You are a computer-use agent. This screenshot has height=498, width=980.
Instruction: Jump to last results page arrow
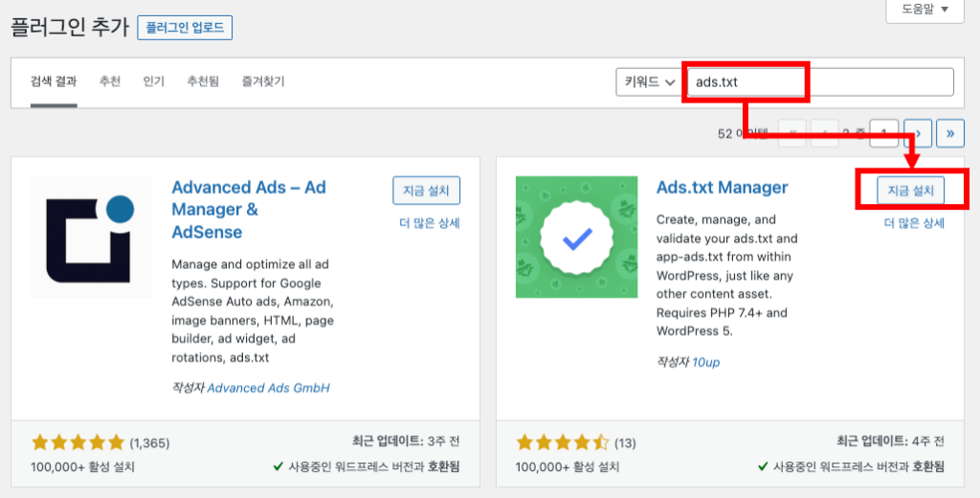pos(950,133)
